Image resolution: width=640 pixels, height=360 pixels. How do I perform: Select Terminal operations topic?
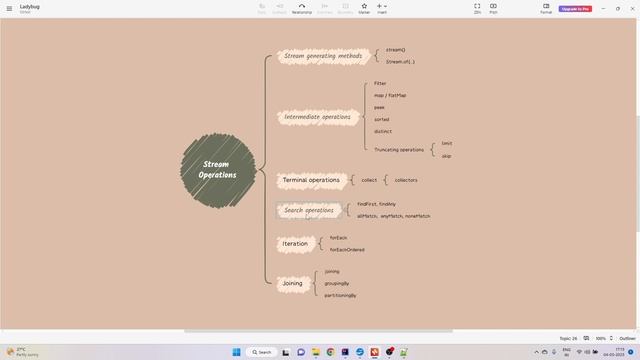[x=311, y=180]
